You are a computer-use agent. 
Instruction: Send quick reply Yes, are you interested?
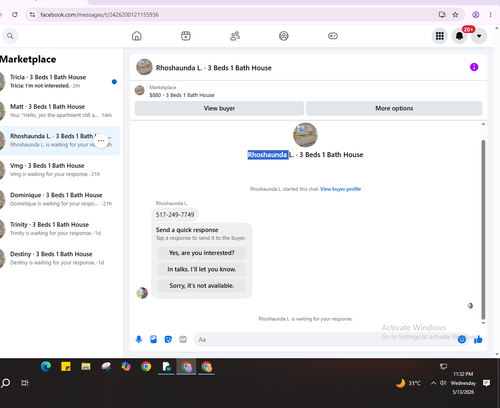coord(202,253)
